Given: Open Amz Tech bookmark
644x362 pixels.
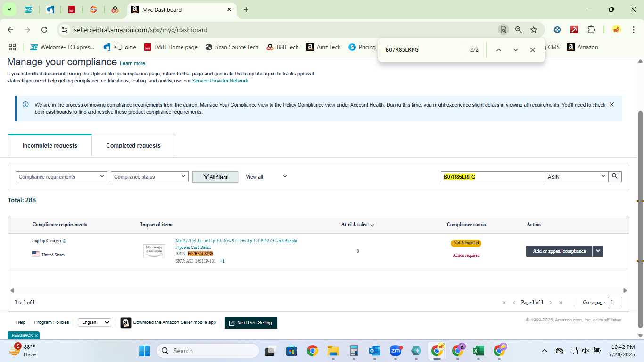Looking at the screenshot, I should pyautogui.click(x=323, y=47).
